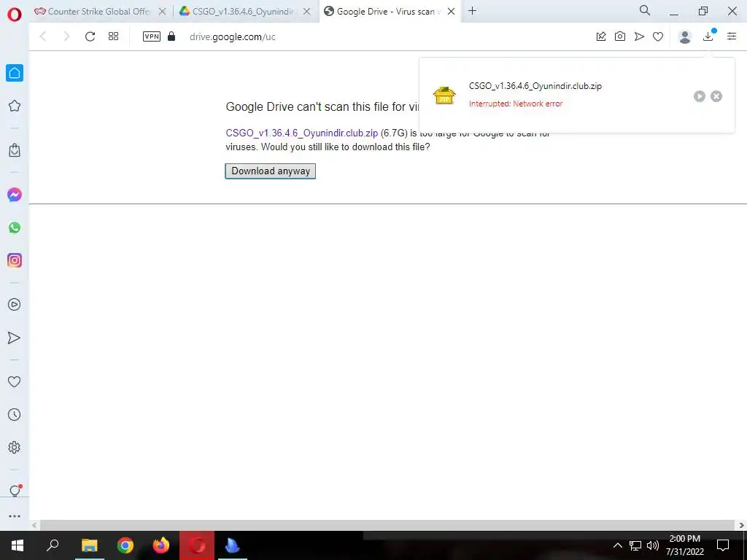
Task: Open the CSGO_v1.36.4.6_Oyunindir.club.zip page link
Action: tap(301, 133)
